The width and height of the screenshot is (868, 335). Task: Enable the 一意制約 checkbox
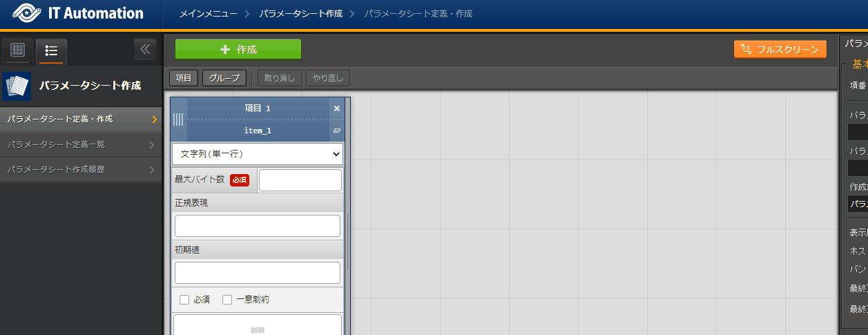227,300
